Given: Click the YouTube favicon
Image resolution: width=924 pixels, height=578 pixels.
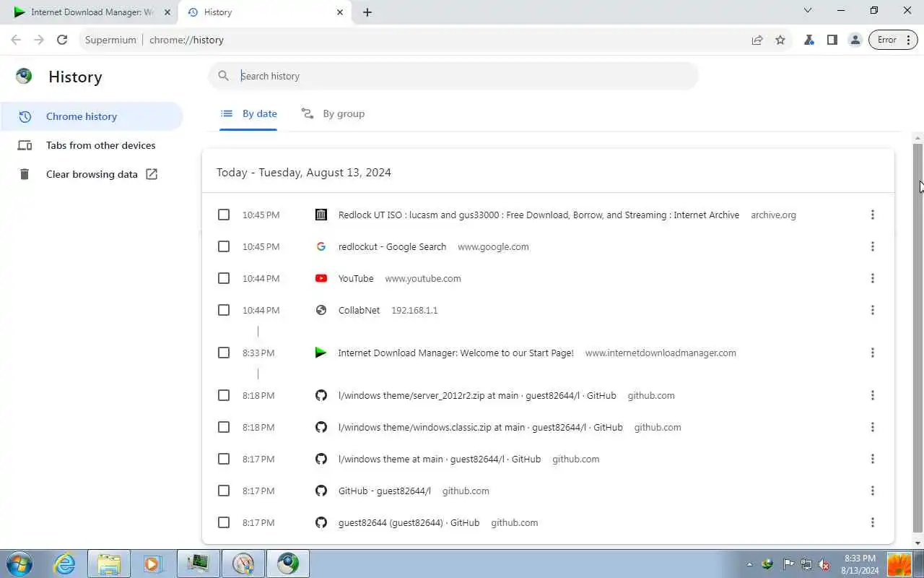Looking at the screenshot, I should [x=321, y=278].
